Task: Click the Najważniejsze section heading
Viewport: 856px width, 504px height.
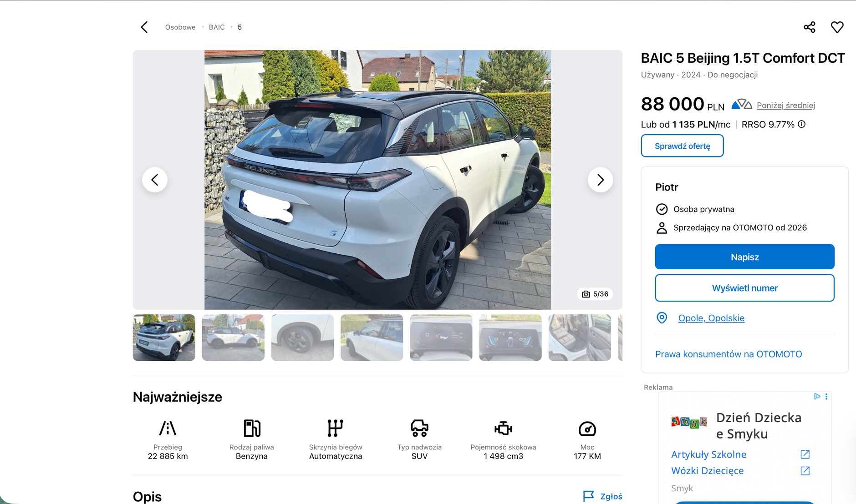Action: tap(178, 397)
